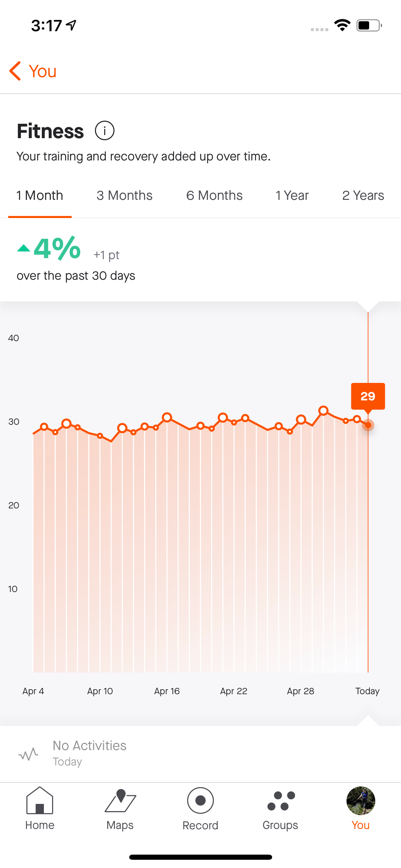Screen dimensions: 401x868
Task: Tap your profile avatar labeled You
Action: 360,801
